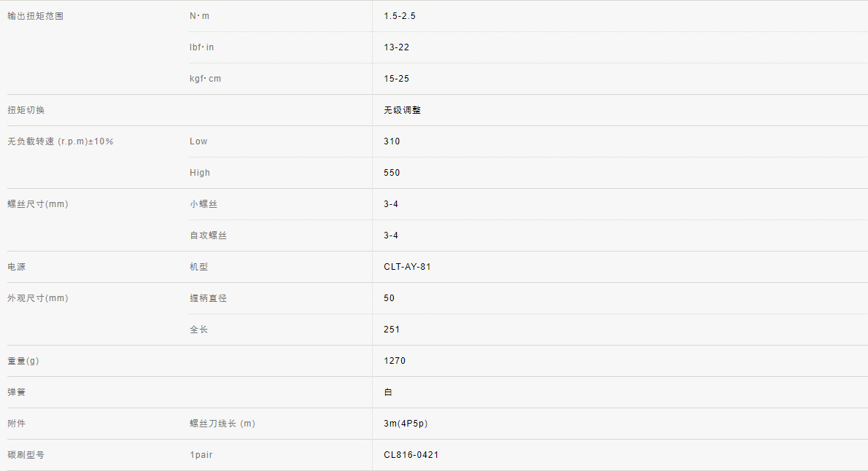Select the 1.5-2.5 torque value
Viewport: 868px width, 471px height.
400,16
